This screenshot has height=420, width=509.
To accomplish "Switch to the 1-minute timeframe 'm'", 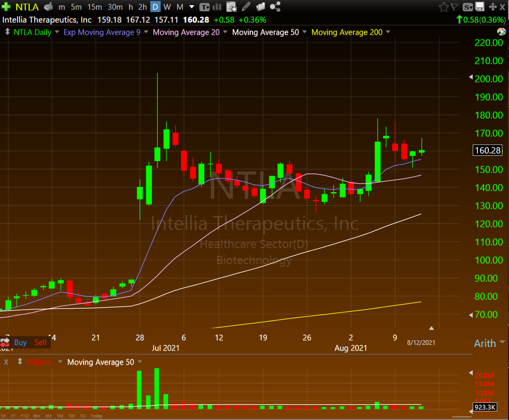I will coord(62,7).
